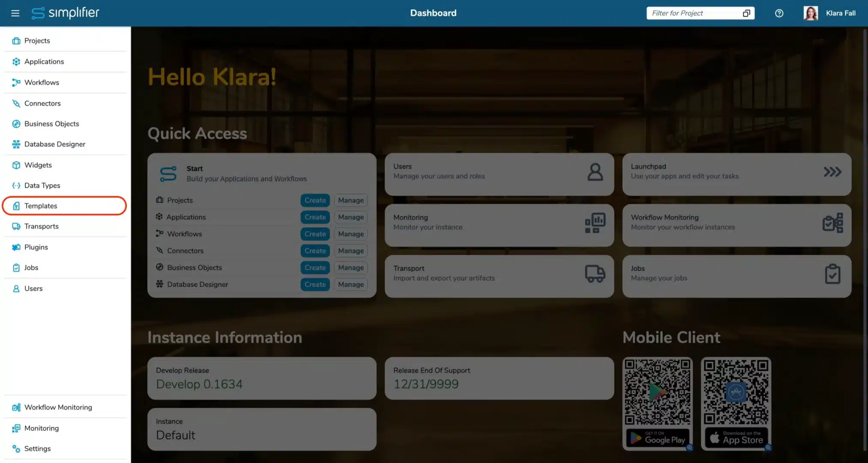Open the Workflow Monitoring tile icon
Image resolution: width=868 pixels, height=463 pixels.
(x=832, y=223)
